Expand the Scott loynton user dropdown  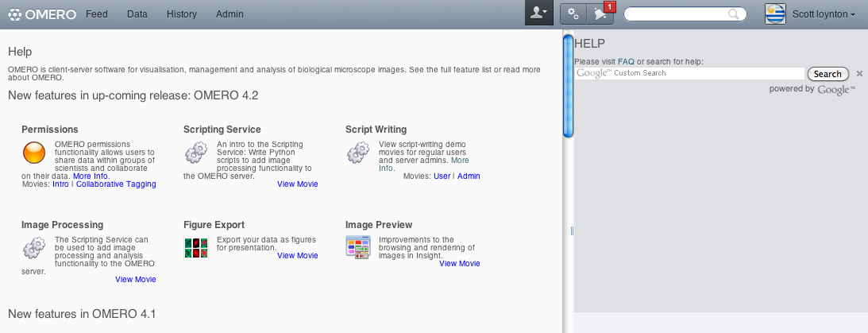coord(824,14)
